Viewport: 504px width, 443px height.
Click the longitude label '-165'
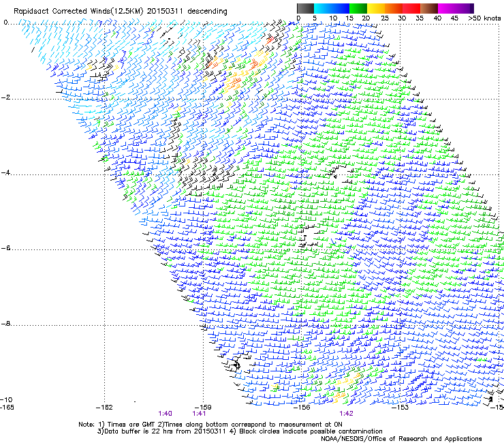click(x=7, y=408)
